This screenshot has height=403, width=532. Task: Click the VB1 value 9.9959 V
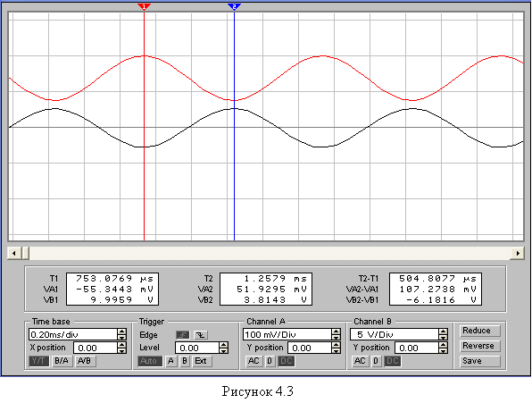click(121, 300)
